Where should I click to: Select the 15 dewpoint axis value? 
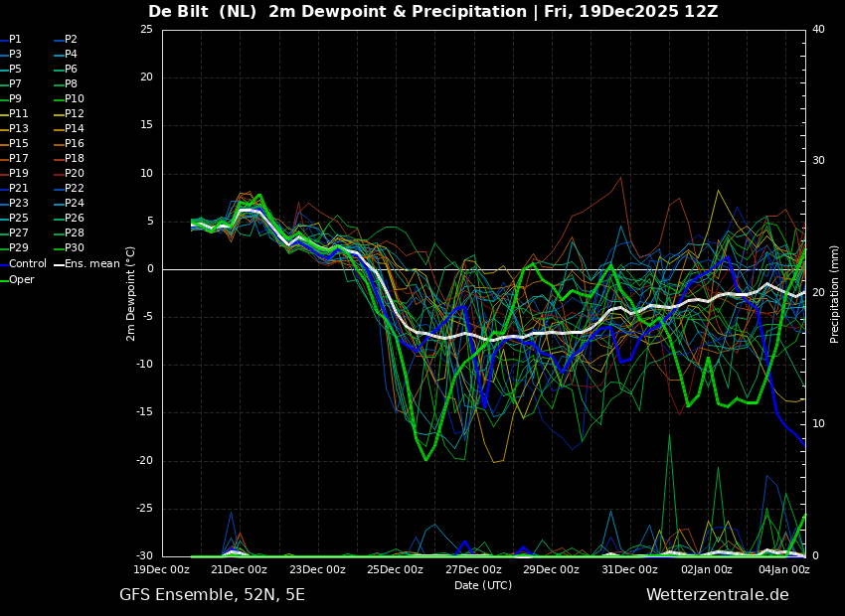[146, 125]
